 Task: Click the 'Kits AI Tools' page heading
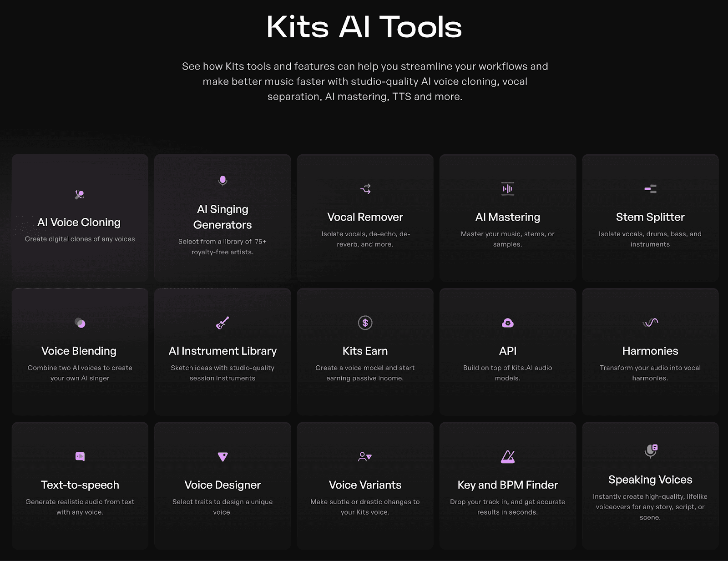click(x=364, y=27)
